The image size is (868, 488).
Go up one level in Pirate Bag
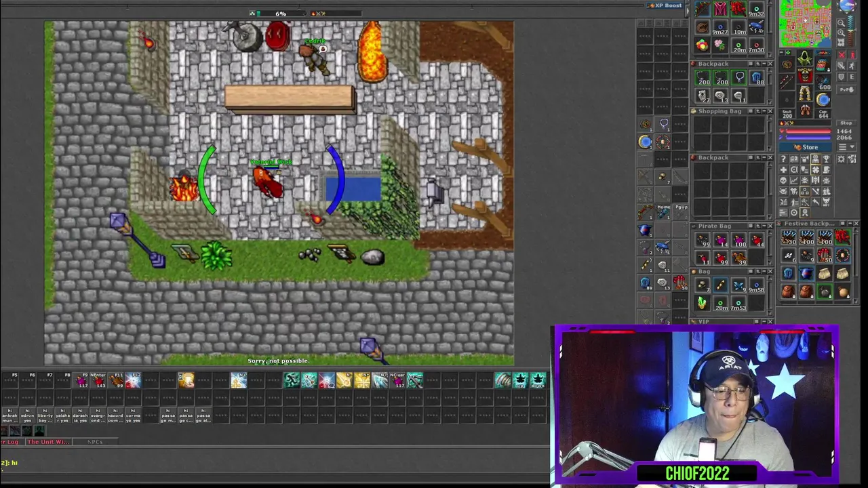[758, 226]
